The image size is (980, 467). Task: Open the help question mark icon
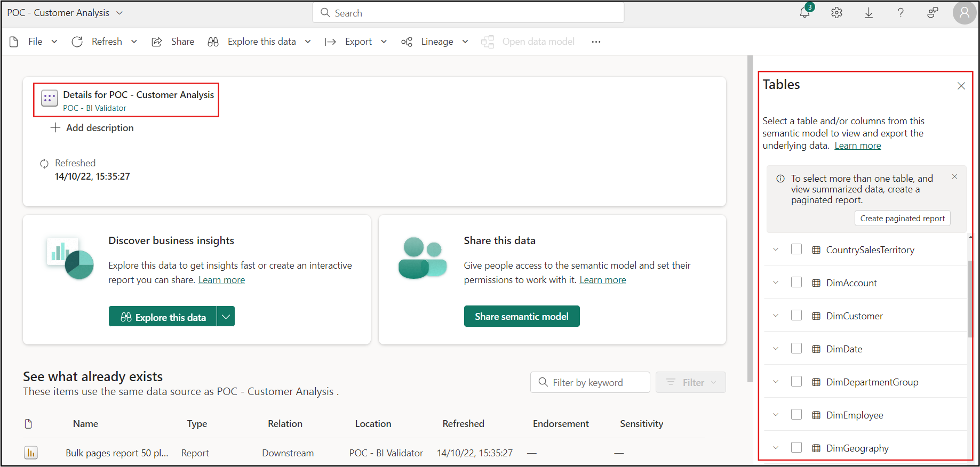(901, 13)
